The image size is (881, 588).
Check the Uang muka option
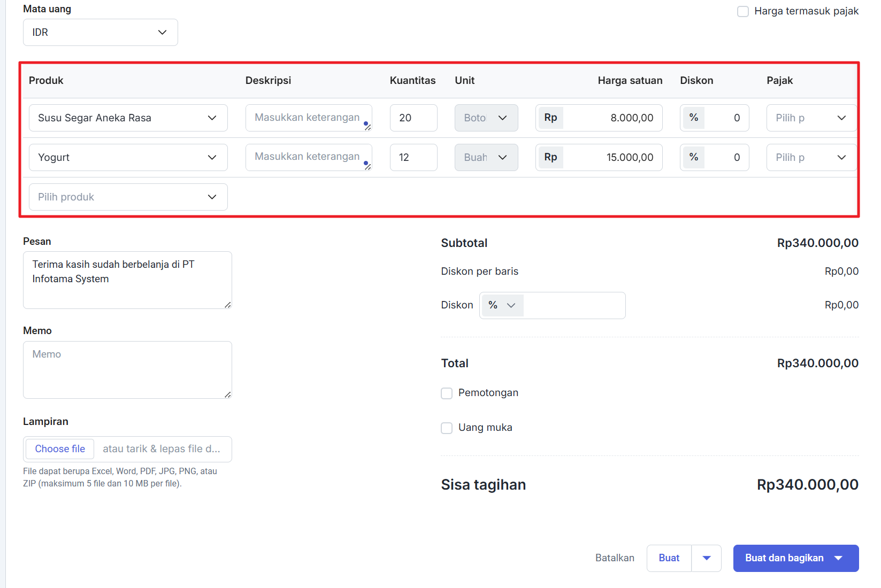tap(447, 428)
